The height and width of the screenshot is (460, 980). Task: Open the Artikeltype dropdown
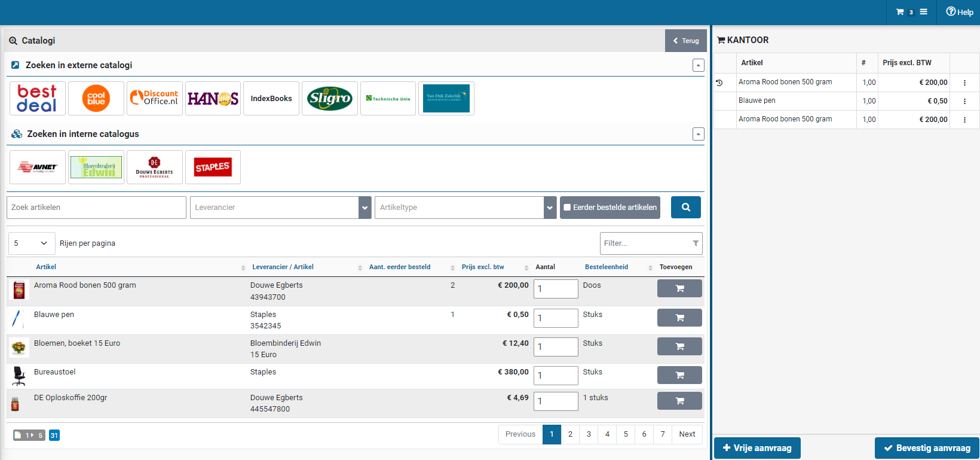[x=550, y=208]
